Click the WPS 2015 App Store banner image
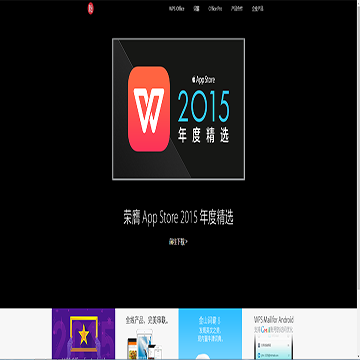The width and height of the screenshot is (360, 360). tap(178, 109)
